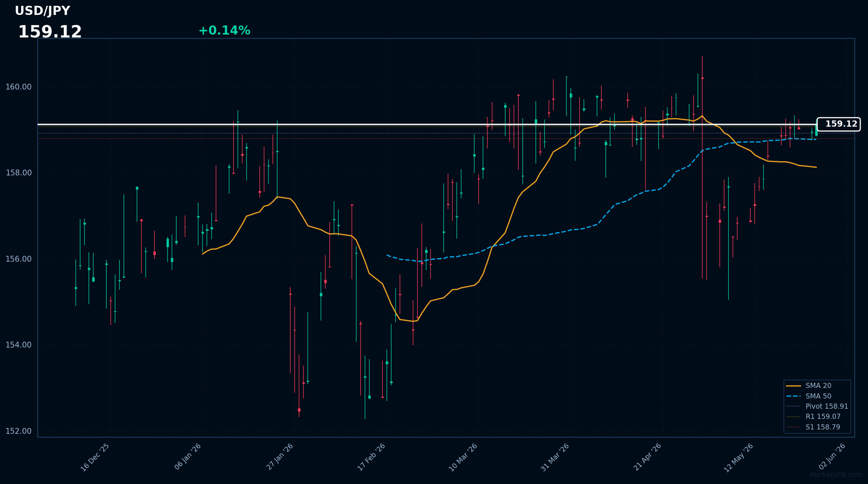Click the 159.12 price tag on the right axis
The width and height of the screenshot is (868, 484).
click(838, 124)
